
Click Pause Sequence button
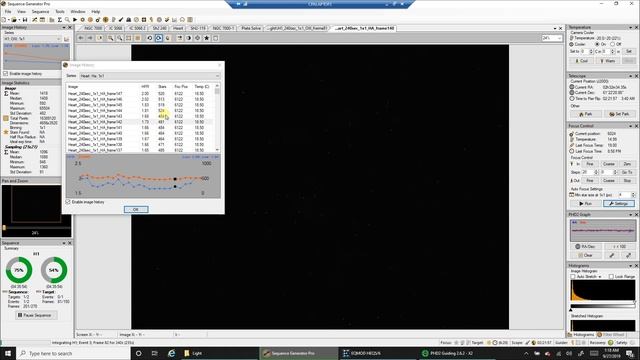click(35, 315)
